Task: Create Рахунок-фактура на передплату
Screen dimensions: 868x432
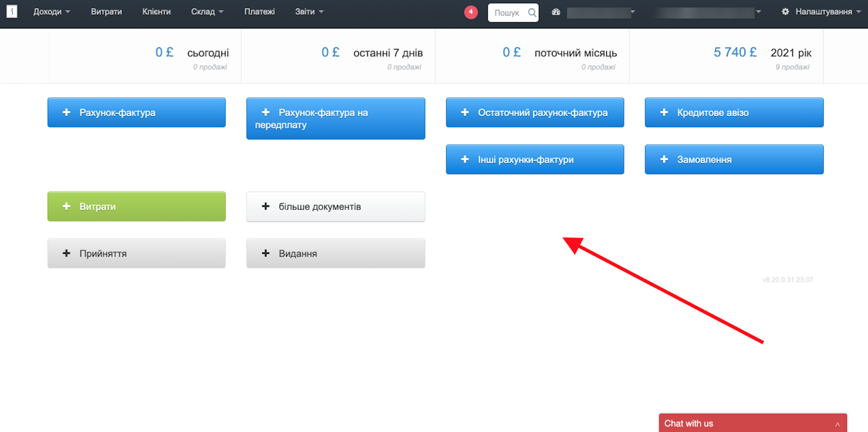Action: (x=336, y=119)
